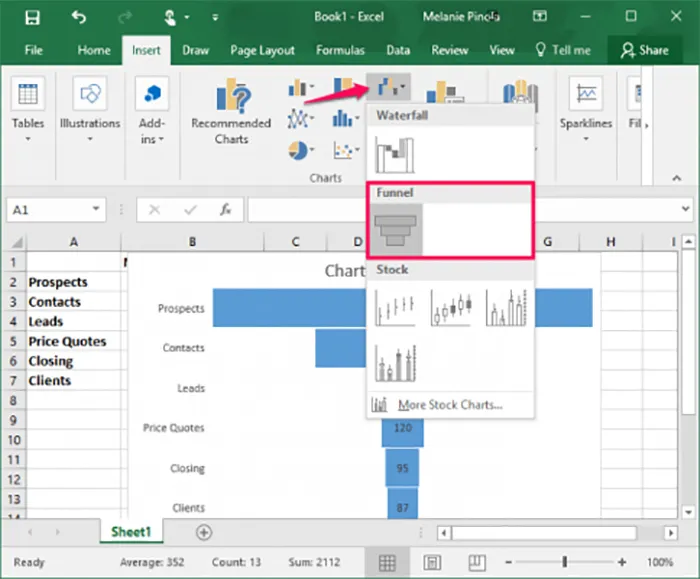Click the Save icon in title bar
This screenshot has width=700, height=579.
tap(32, 17)
